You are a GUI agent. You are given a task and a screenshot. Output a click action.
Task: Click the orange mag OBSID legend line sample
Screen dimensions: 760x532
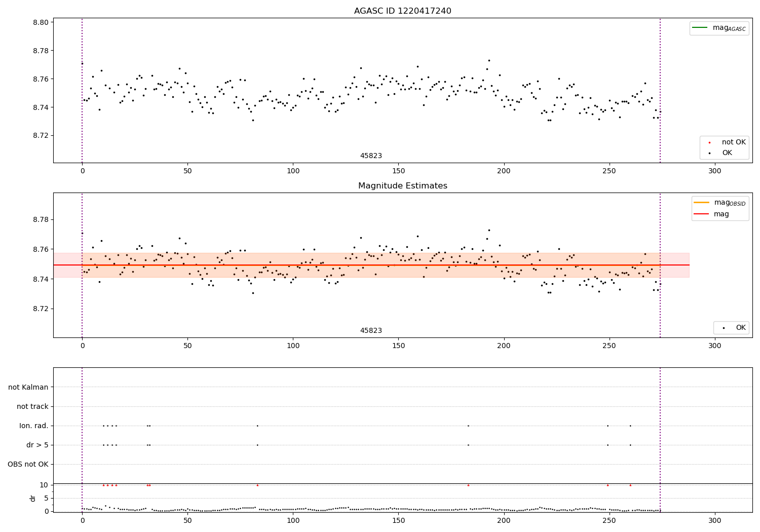[x=702, y=203]
